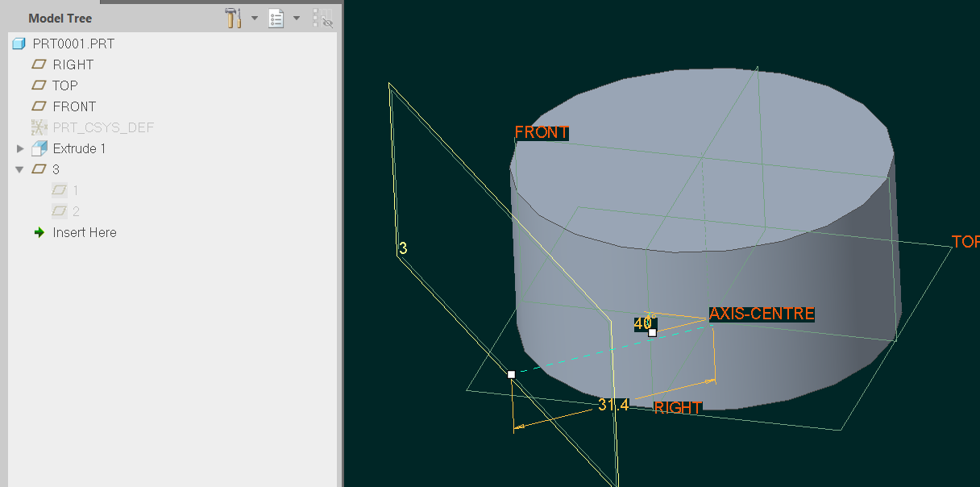Click the TOP datum plane icon
The image size is (980, 487).
[x=39, y=85]
